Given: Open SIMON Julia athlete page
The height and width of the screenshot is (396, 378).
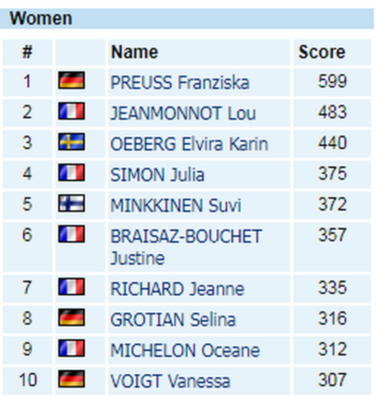Looking at the screenshot, I should (x=157, y=175).
